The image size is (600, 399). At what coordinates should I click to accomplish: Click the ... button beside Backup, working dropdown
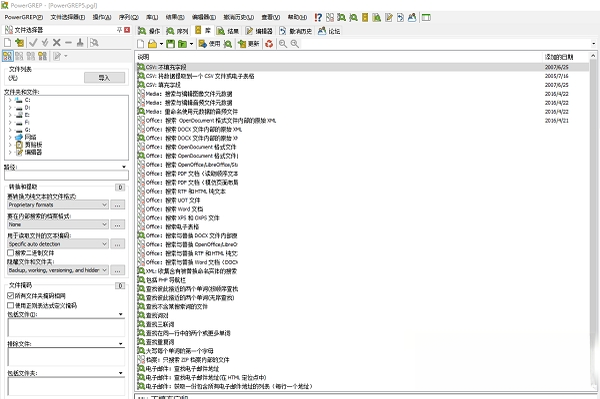pyautogui.click(x=117, y=270)
